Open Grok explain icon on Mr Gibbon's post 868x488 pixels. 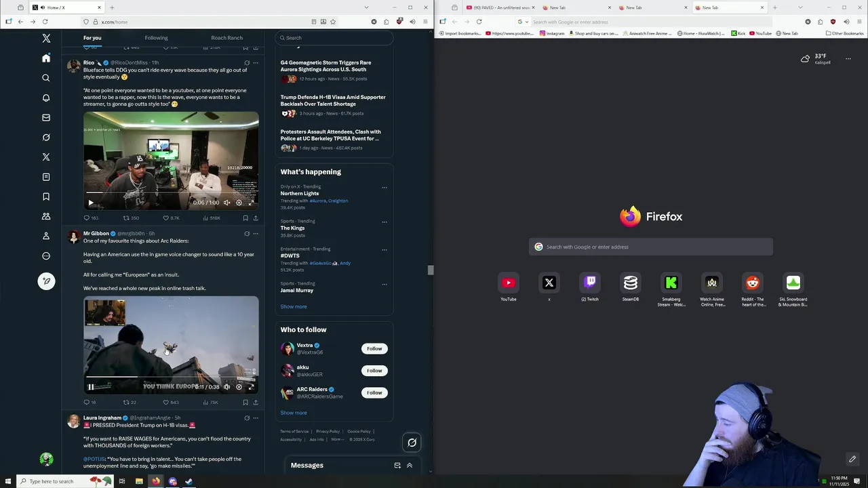point(247,233)
